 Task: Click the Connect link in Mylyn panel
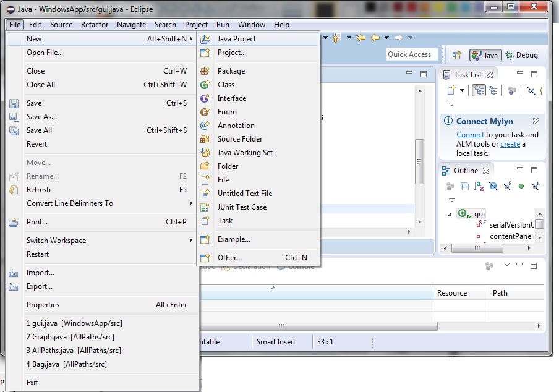470,135
